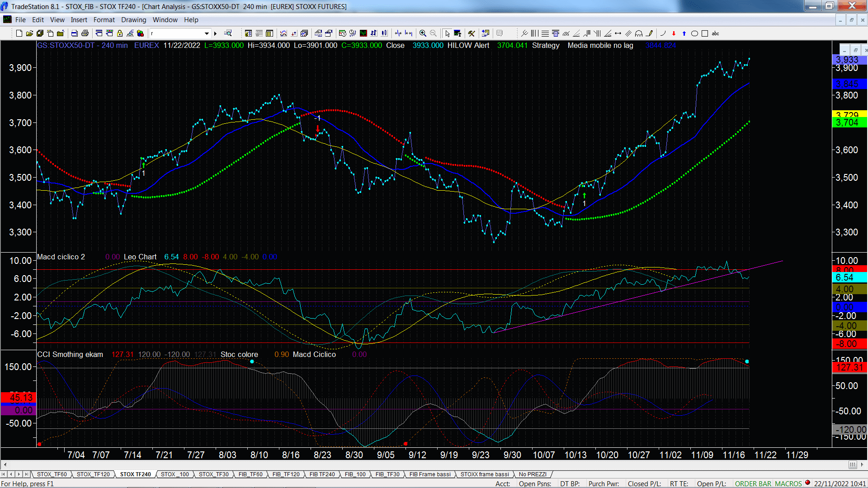Click the Save All Desktops toolbar icon
The width and height of the screenshot is (868, 488).
[40, 33]
